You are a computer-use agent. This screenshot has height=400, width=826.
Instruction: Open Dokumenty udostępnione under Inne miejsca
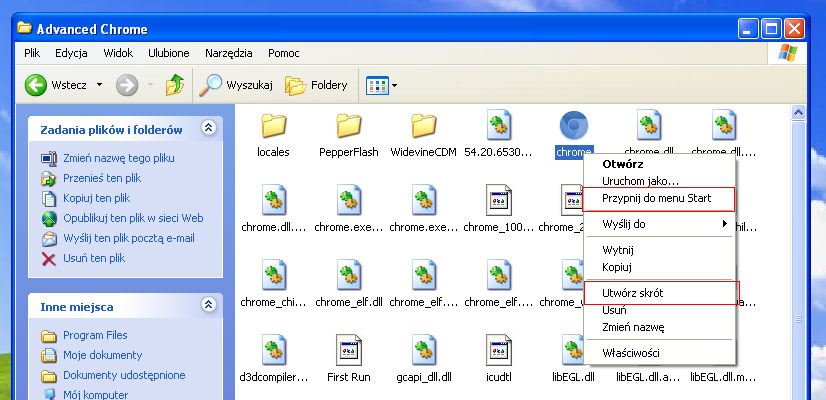pos(124,375)
